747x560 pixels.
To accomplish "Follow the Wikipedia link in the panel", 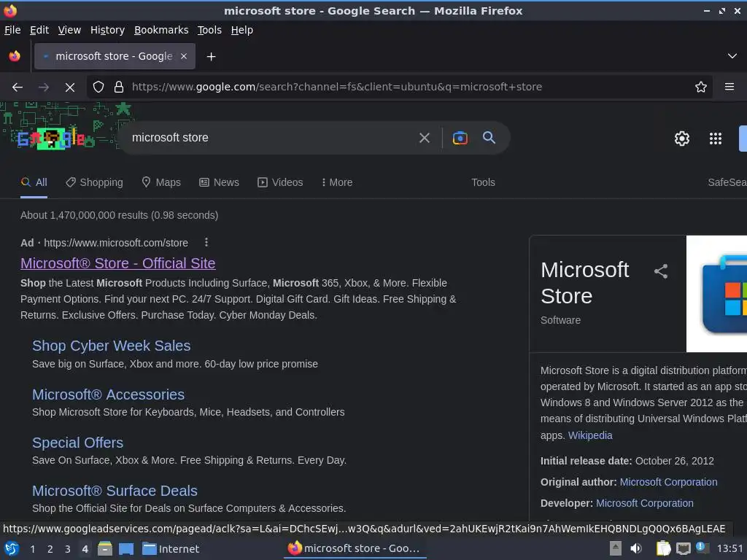I will (x=590, y=435).
